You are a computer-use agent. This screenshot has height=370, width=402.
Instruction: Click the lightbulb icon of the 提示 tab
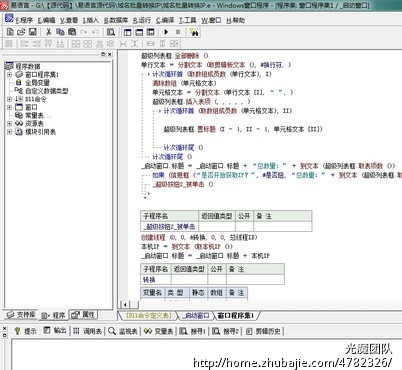(17, 331)
